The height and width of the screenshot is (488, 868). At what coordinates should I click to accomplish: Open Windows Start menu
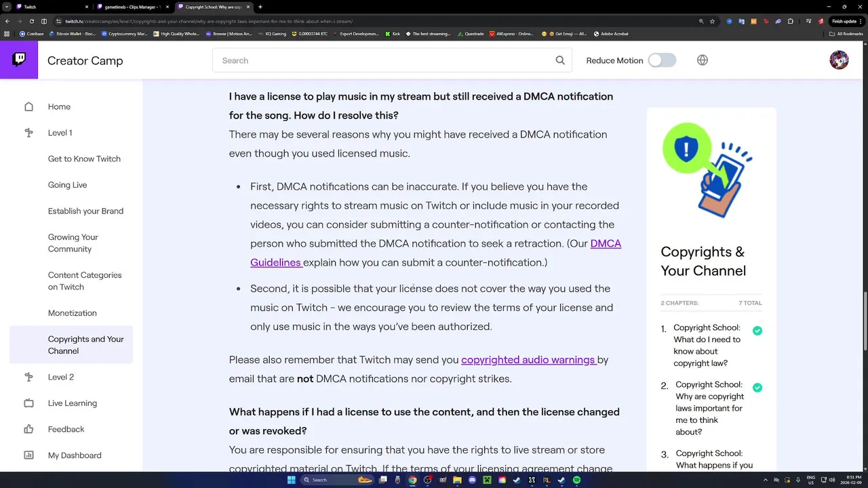click(292, 480)
